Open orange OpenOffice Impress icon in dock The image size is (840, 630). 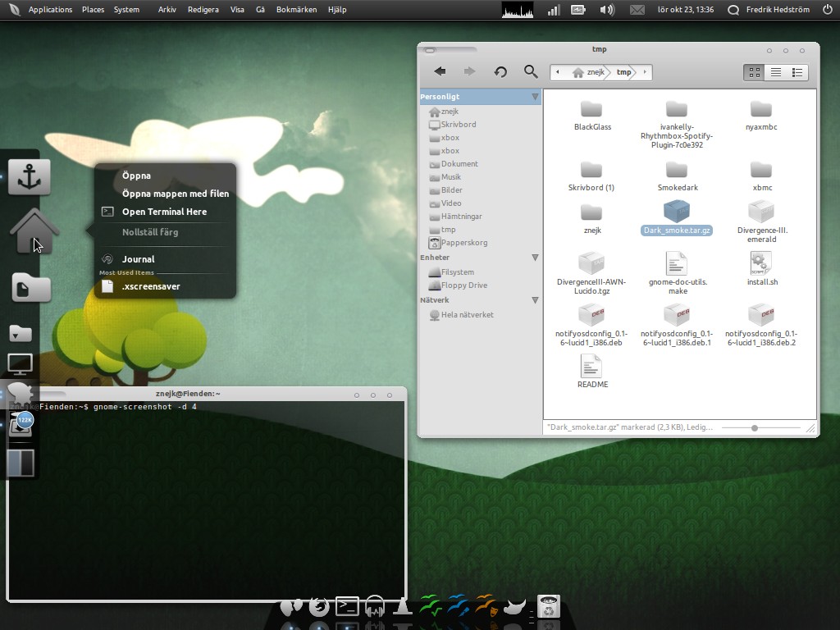click(x=486, y=605)
